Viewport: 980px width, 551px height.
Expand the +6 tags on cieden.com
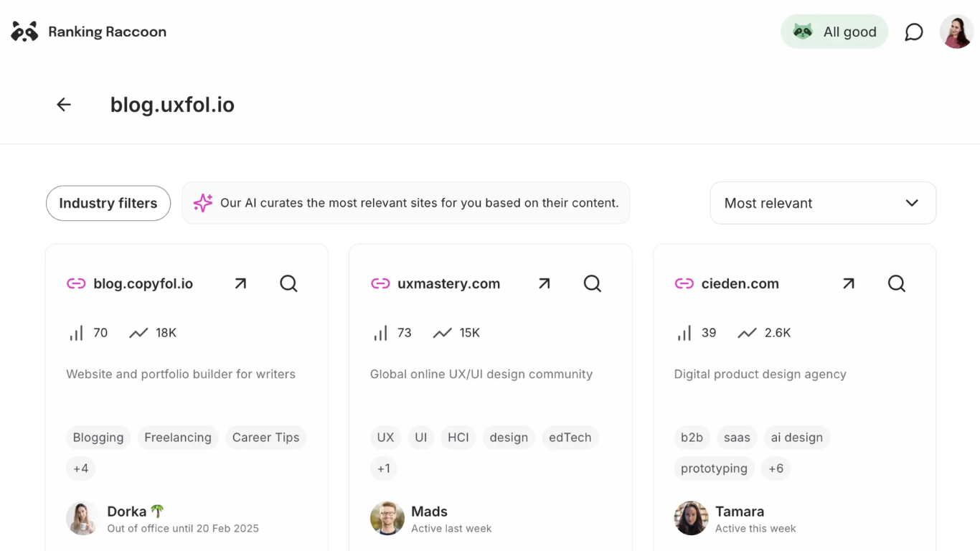point(776,468)
